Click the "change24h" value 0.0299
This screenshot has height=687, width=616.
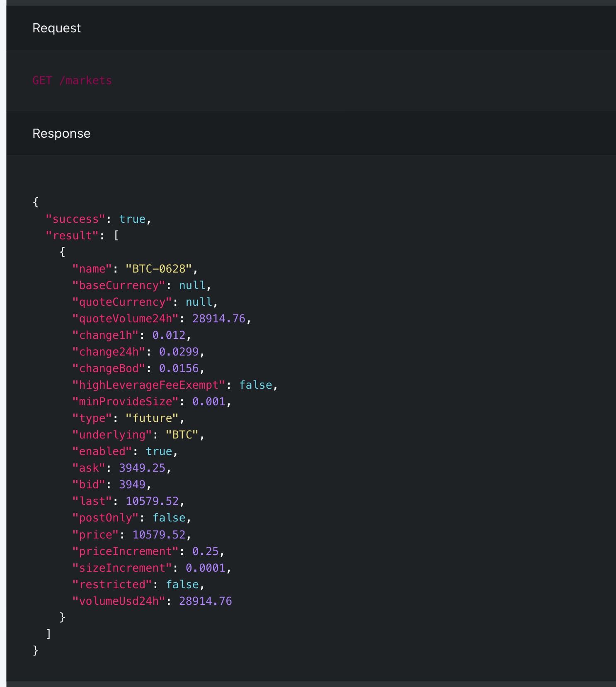coord(179,352)
